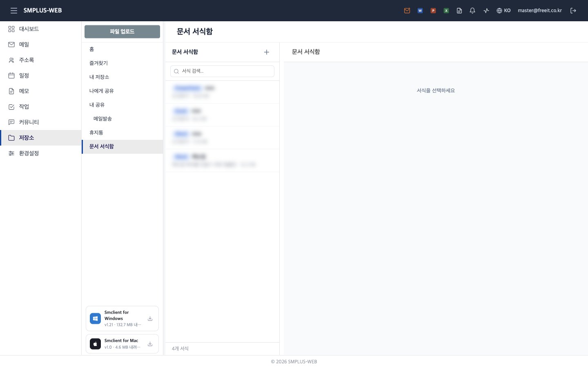This screenshot has width=588, height=368.
Task: Select 내 저장소 in storage navigation
Action: tap(122, 77)
